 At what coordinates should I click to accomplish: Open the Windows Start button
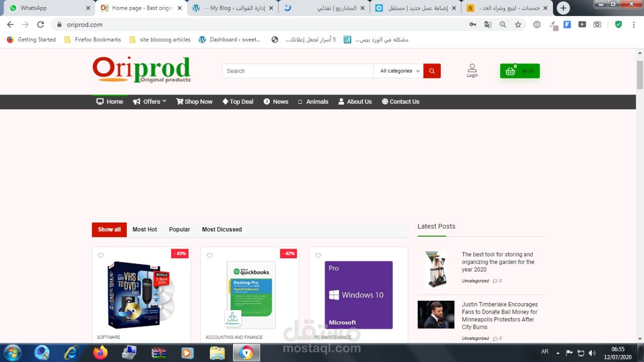click(13, 352)
